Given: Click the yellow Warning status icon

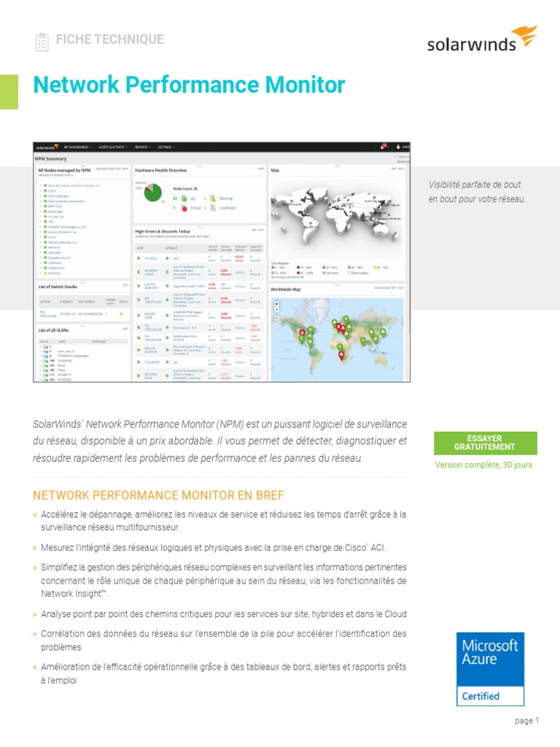Looking at the screenshot, I should click(213, 198).
